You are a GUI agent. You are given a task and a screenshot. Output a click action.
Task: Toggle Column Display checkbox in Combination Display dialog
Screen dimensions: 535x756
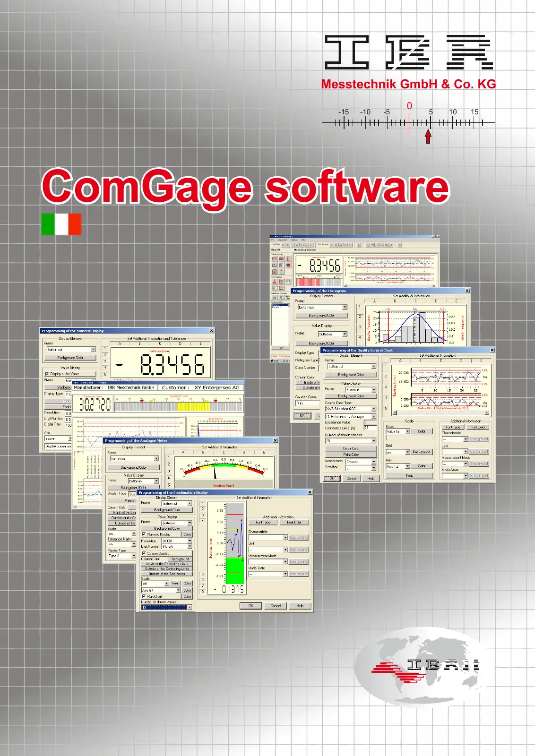coord(144,553)
